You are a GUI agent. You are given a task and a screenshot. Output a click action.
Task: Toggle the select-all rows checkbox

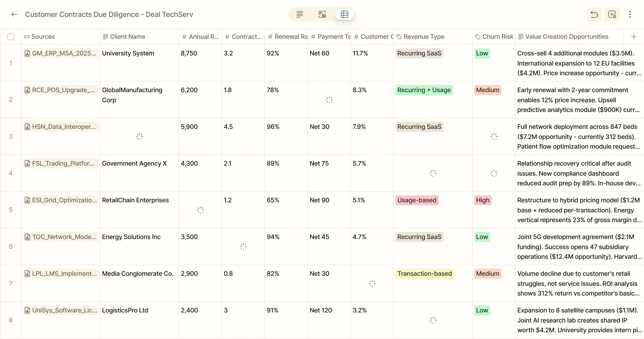click(11, 37)
